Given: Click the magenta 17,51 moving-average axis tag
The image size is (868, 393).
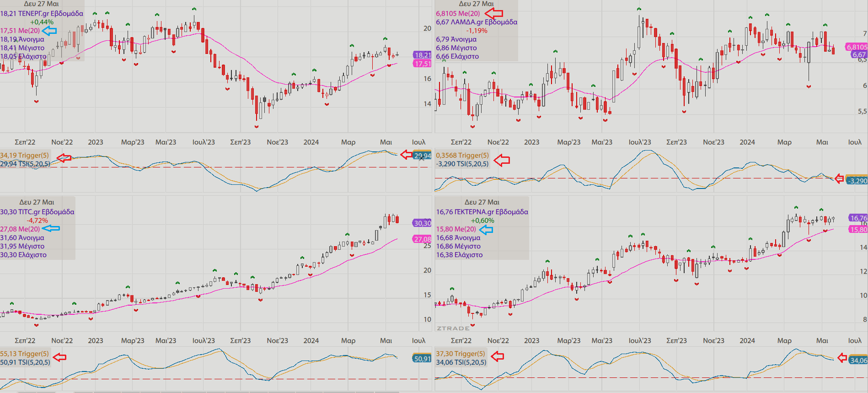Looking at the screenshot, I should click(423, 64).
